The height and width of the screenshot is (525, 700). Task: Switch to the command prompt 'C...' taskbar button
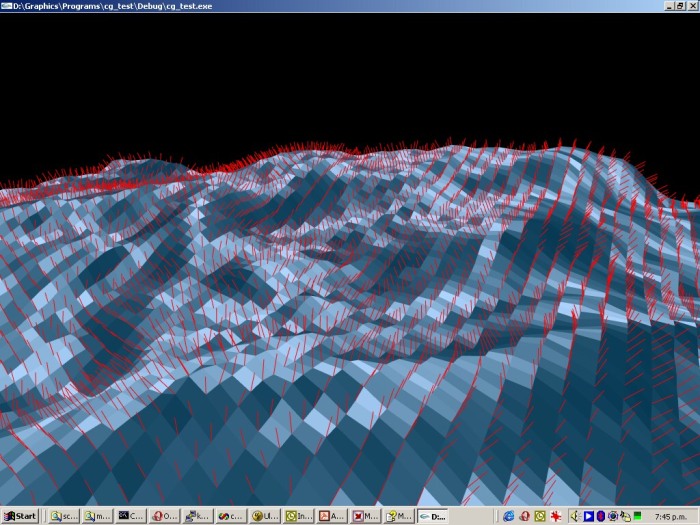(131, 516)
